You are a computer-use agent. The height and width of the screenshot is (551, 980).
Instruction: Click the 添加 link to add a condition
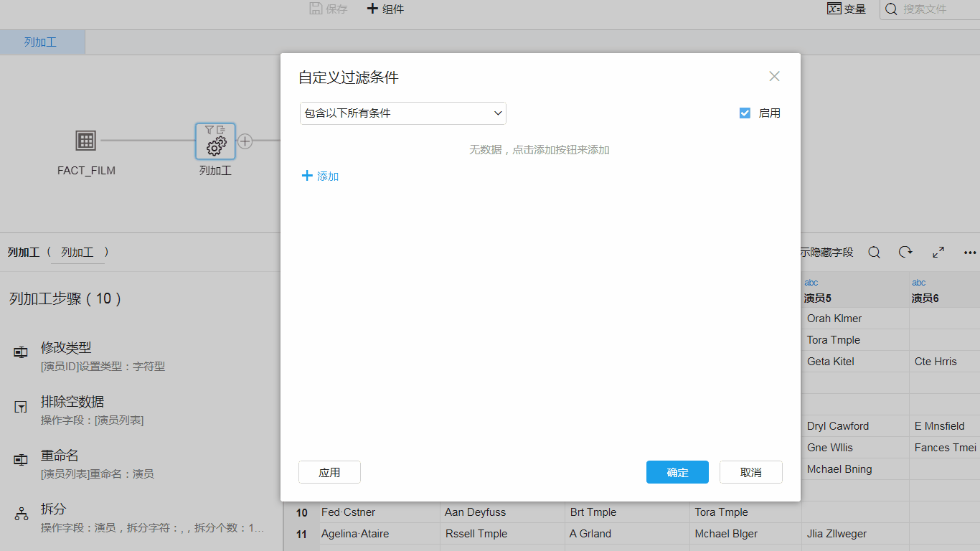coord(319,176)
